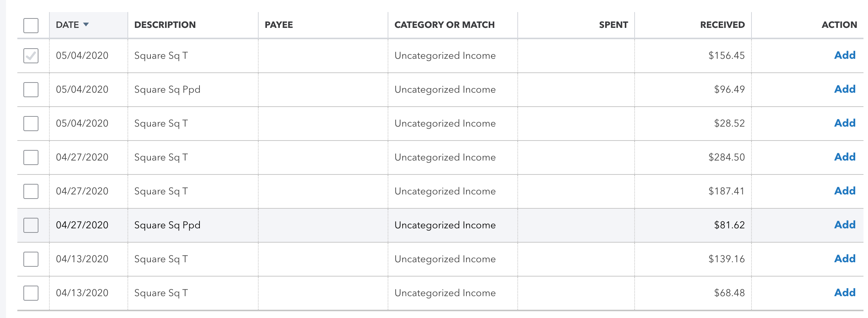
Task: Check the last row's checkbox for $68.48
Action: coord(31,292)
